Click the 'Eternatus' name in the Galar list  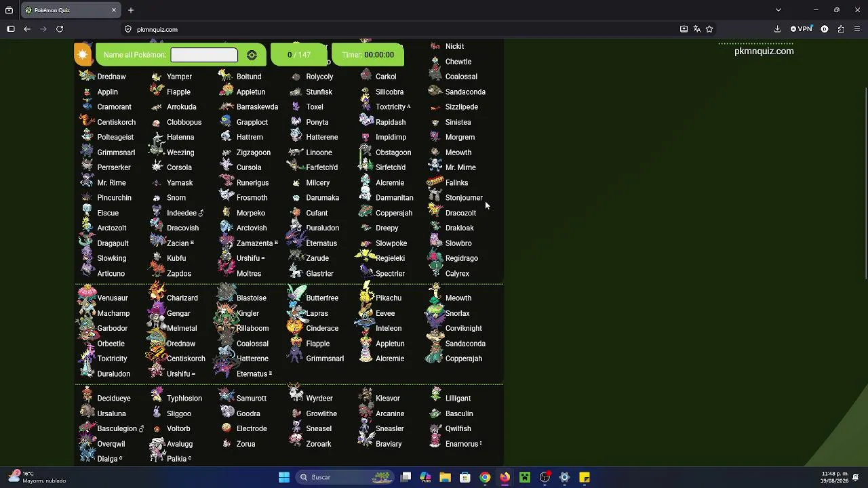click(321, 243)
